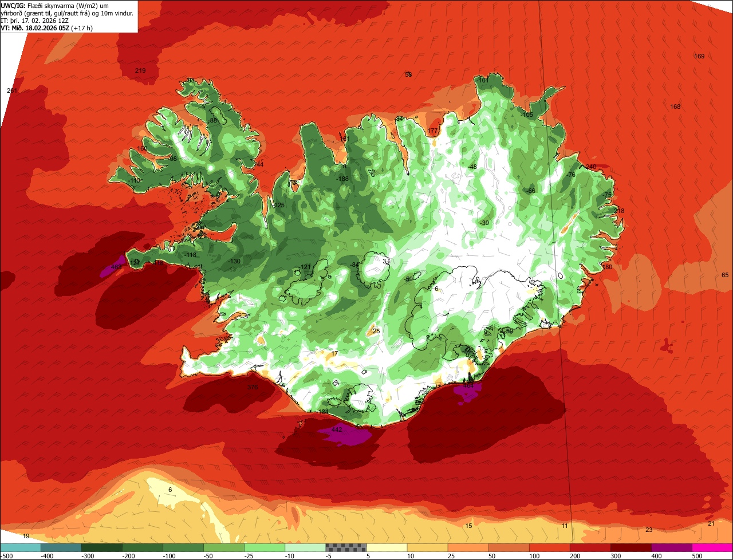Viewport: 733px width, 560px height.
Task: Select the 442 value in purple area
Action: 337,429
